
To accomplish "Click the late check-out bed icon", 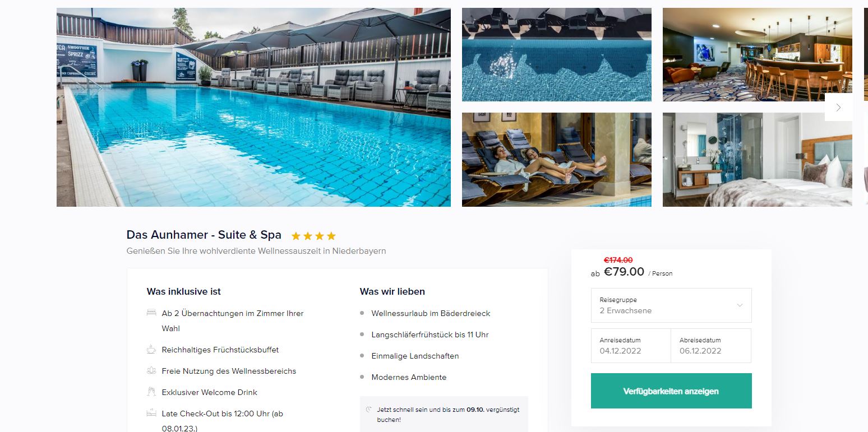I will click(x=151, y=414).
